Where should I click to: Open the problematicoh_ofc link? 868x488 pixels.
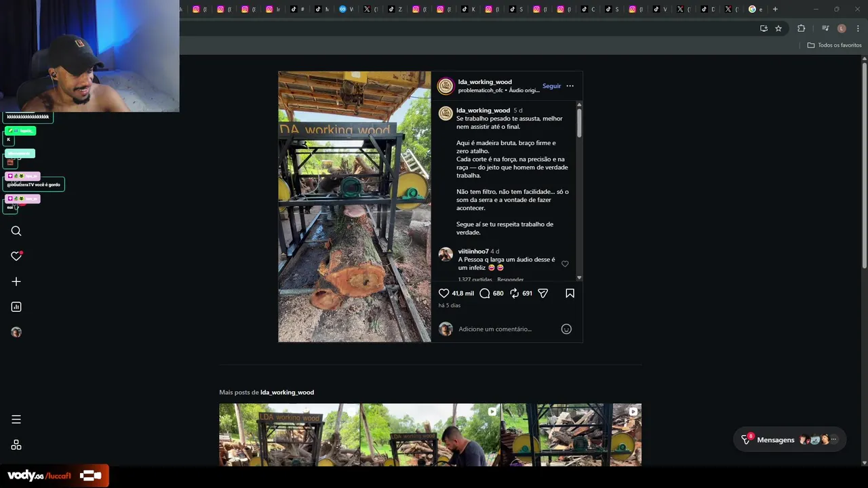[x=480, y=90]
